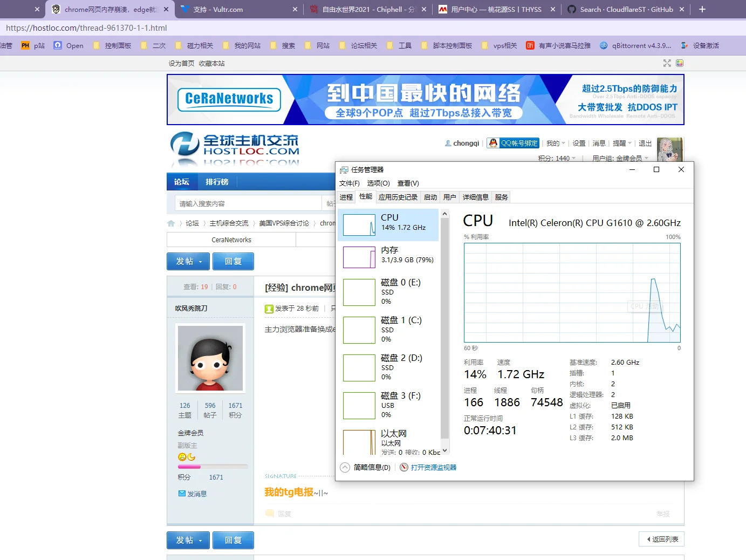The height and width of the screenshot is (560, 746).
Task: Open the 设备激活 bookmark
Action: 700,46
